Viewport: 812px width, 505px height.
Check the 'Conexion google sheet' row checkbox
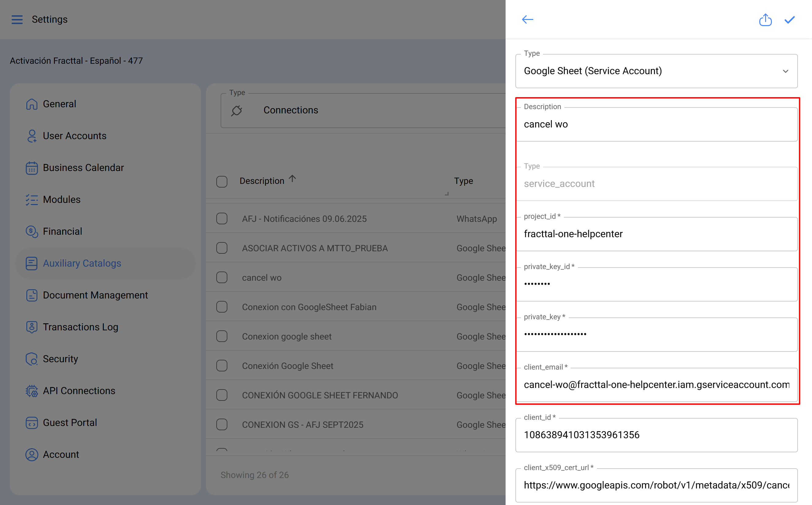click(x=222, y=336)
